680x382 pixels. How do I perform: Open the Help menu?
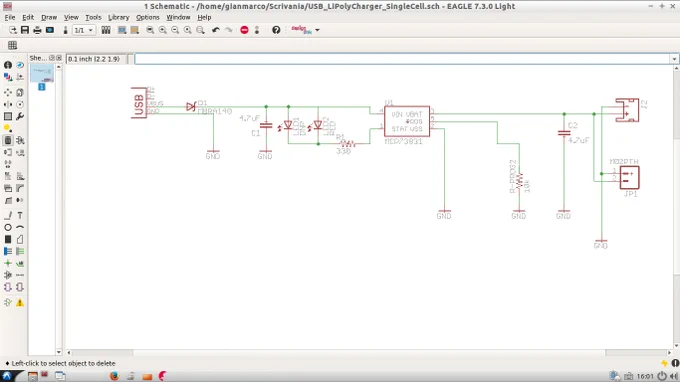tap(204, 17)
